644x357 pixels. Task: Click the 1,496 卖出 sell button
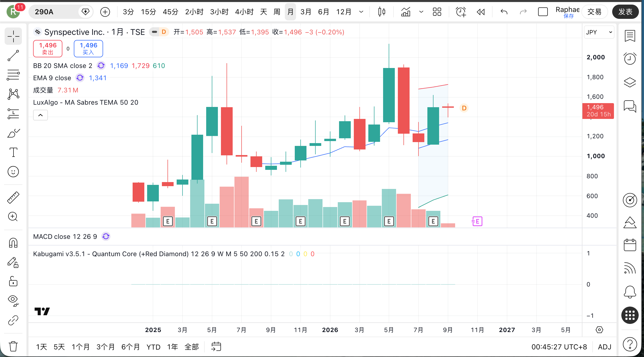pyautogui.click(x=48, y=48)
